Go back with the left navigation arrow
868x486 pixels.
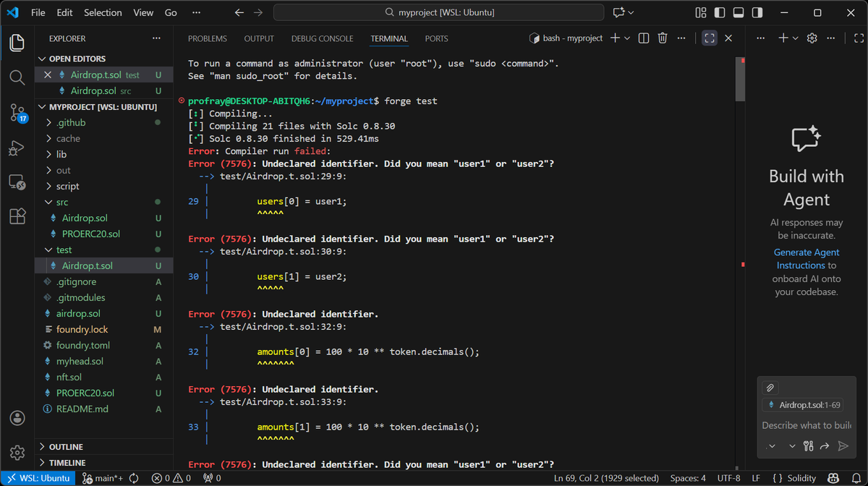[x=239, y=12]
